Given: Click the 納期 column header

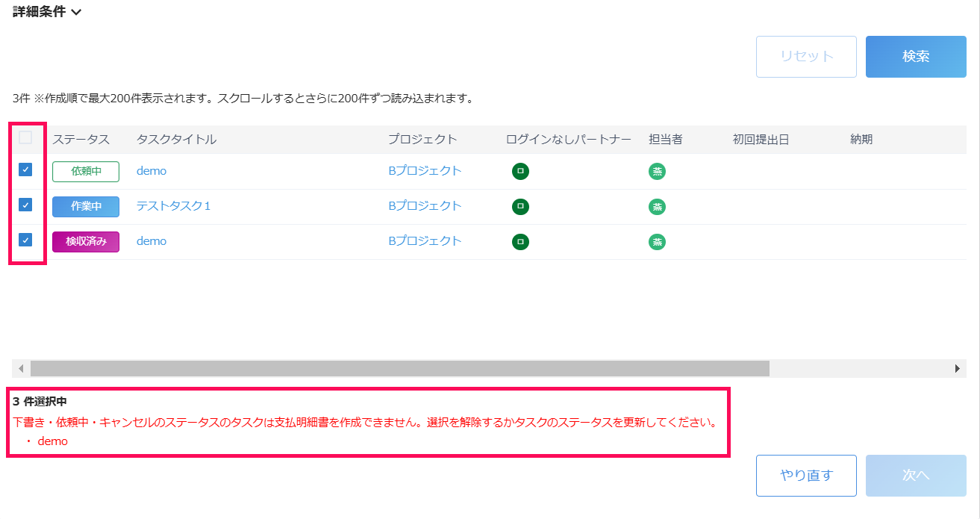Looking at the screenshot, I should [861, 140].
